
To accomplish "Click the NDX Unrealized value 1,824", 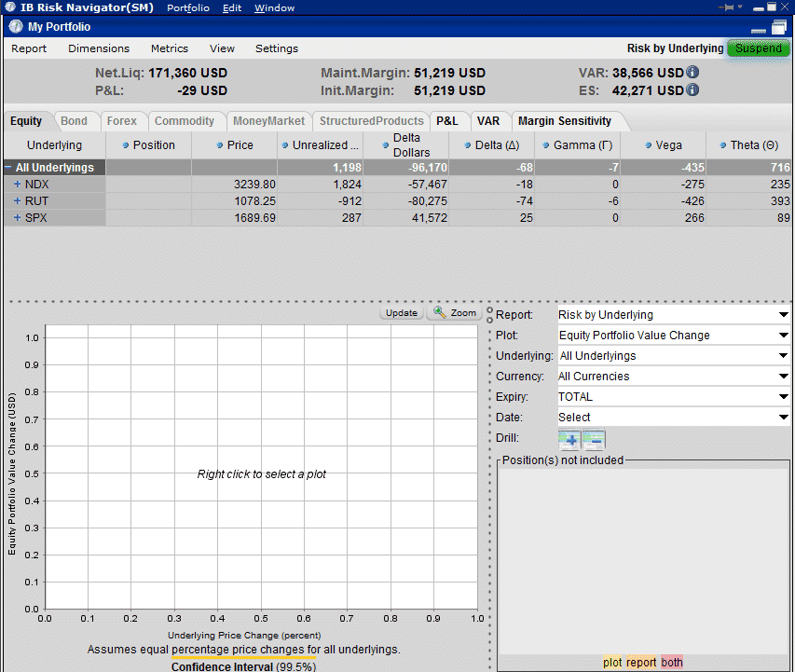I will pos(348,185).
